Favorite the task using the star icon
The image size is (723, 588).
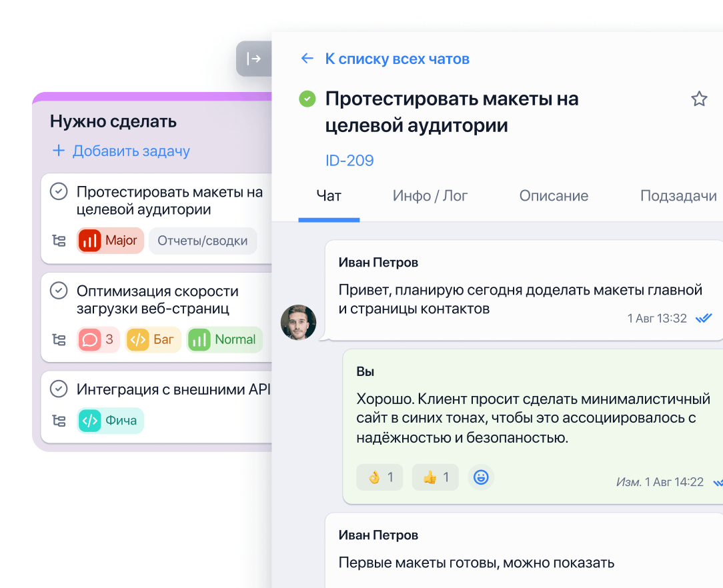click(699, 99)
